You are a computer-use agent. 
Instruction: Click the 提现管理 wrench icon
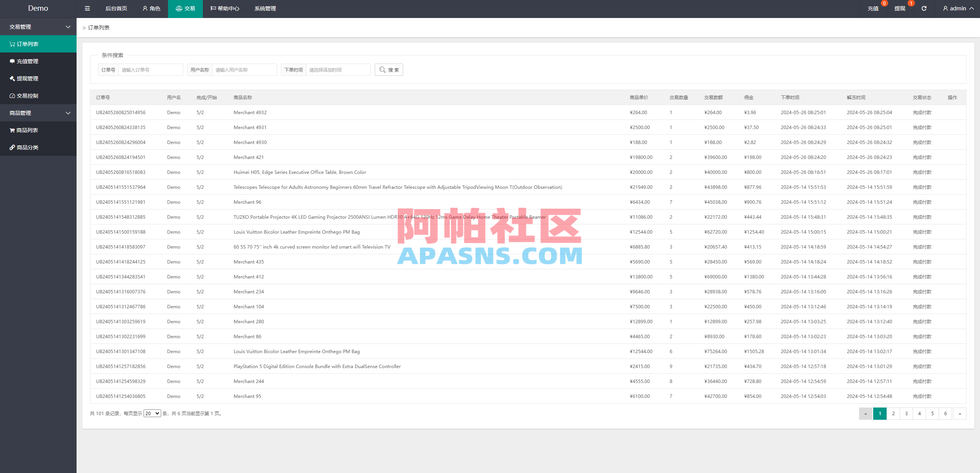(x=11, y=78)
